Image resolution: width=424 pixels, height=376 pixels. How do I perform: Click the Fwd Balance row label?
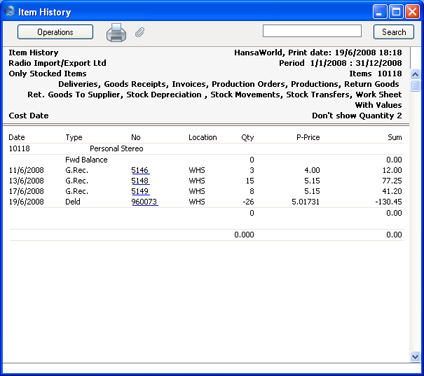(86, 160)
